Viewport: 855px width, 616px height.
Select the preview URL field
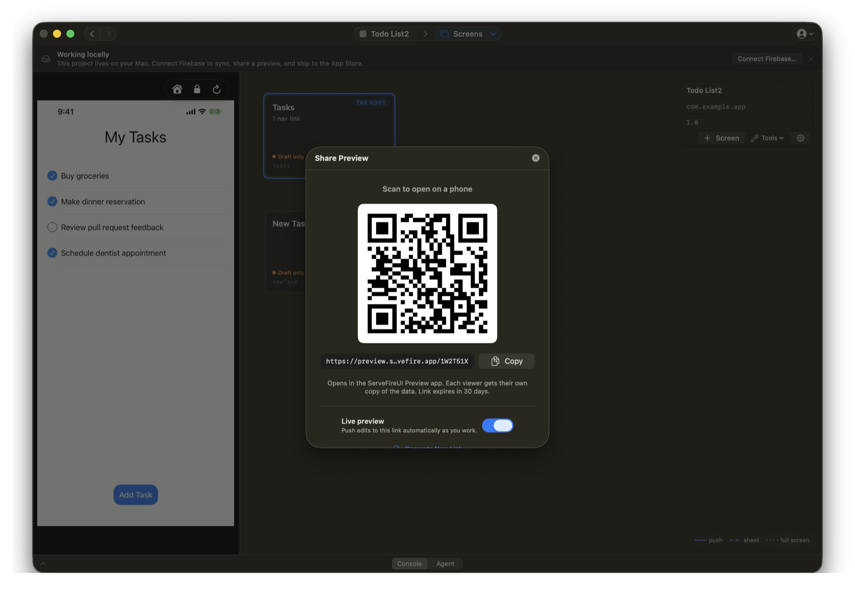tap(397, 361)
